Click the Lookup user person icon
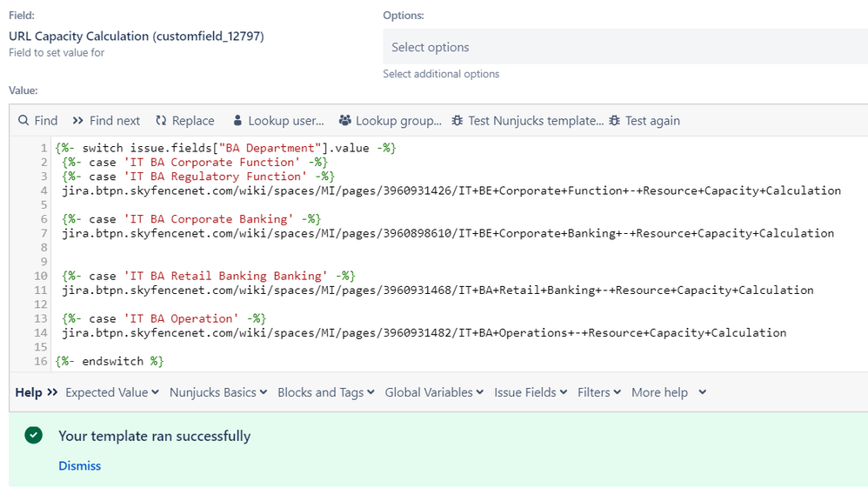 [x=237, y=120]
